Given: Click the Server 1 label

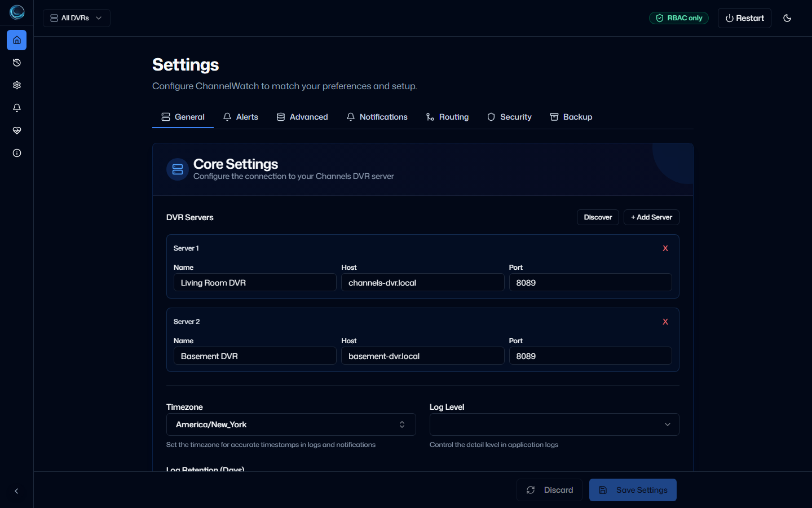Looking at the screenshot, I should click(x=186, y=248).
